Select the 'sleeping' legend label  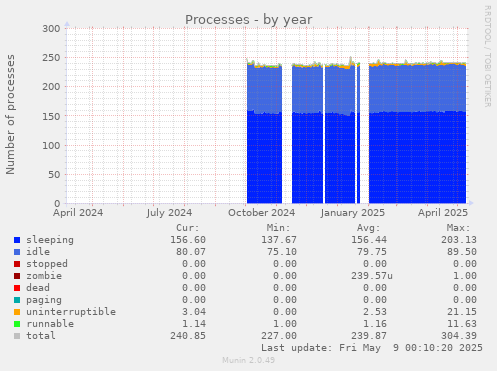pos(50,240)
